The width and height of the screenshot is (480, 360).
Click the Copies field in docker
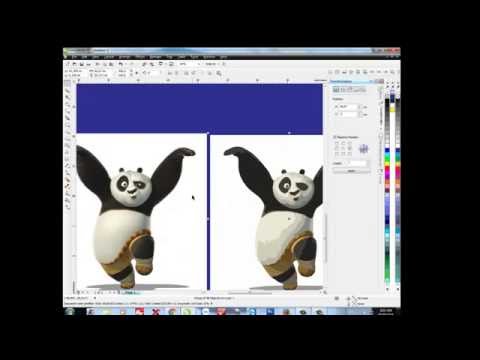pos(357,163)
